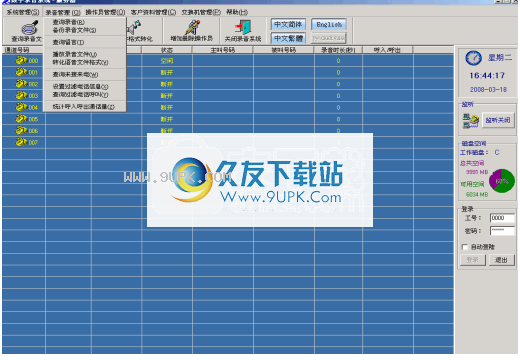
Task: Select phone icon for channel 006
Action: tap(21, 130)
